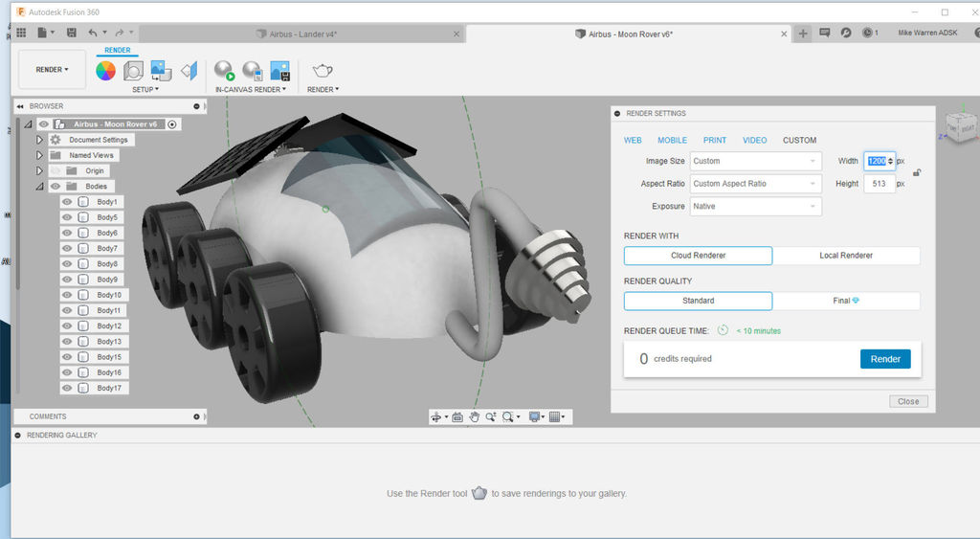Open Display Settings monitor icon
Image resolution: width=980 pixels, height=539 pixels.
(x=534, y=417)
